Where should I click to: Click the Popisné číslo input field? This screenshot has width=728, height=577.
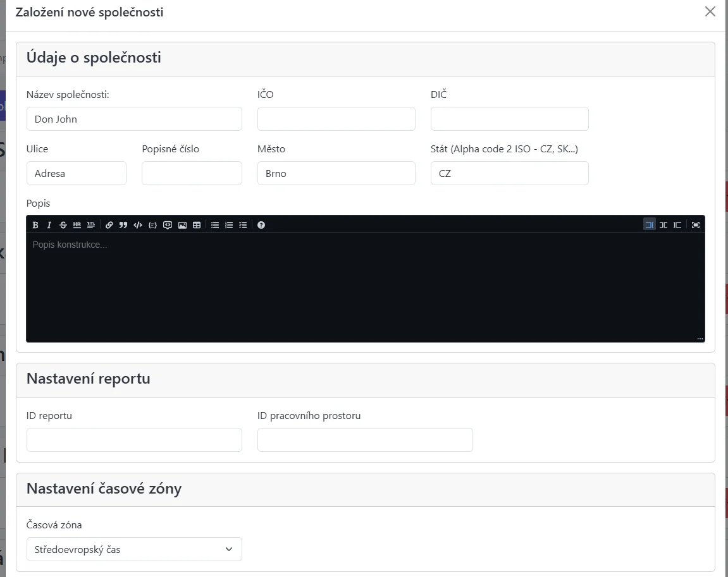[192, 173]
